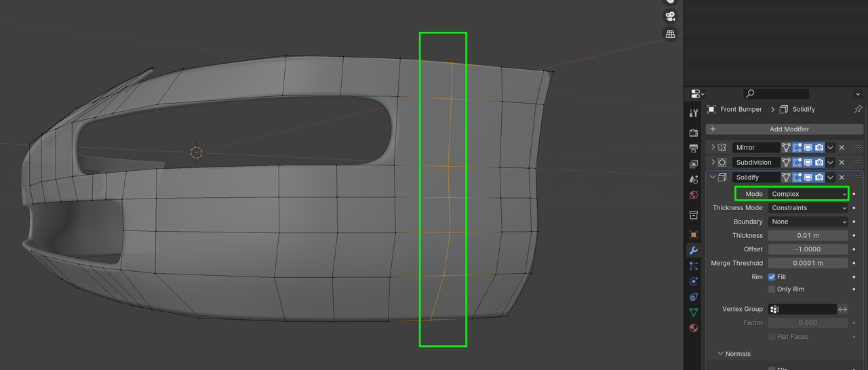Open the properties options dropdown arrow
Viewport: 868px width, 370px height.
[858, 94]
